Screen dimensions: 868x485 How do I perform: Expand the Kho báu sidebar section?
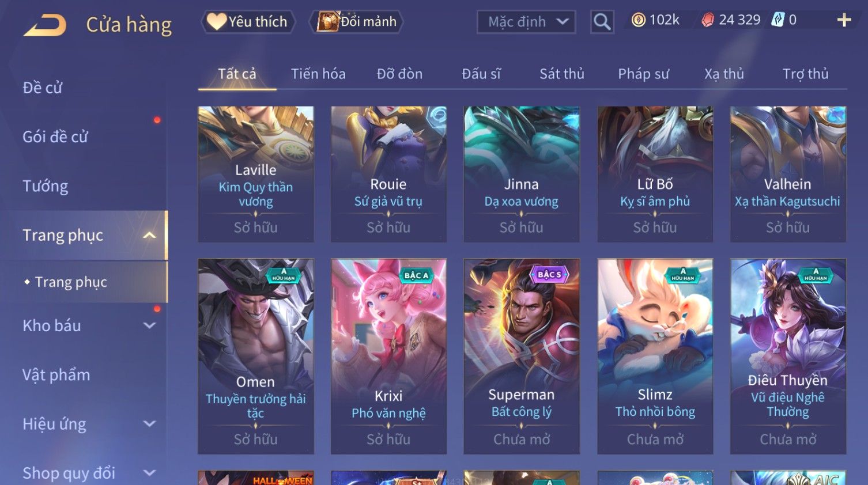pos(149,325)
